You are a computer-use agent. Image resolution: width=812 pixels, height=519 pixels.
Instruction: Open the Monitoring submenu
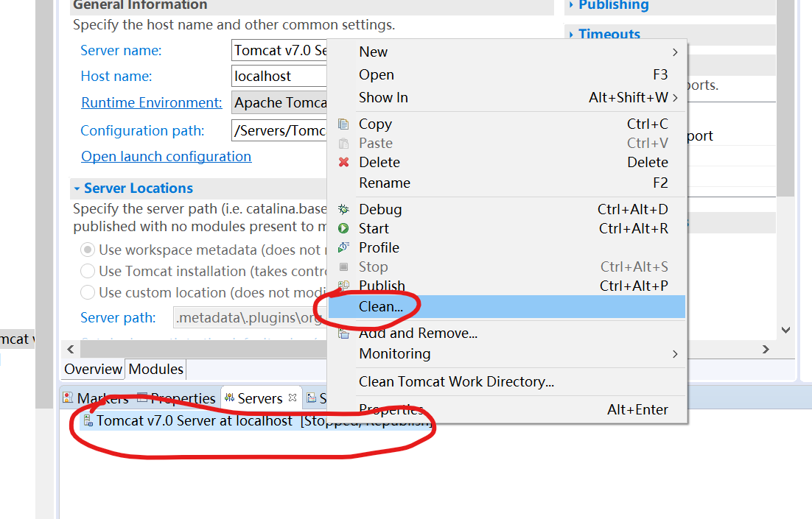[x=507, y=354]
